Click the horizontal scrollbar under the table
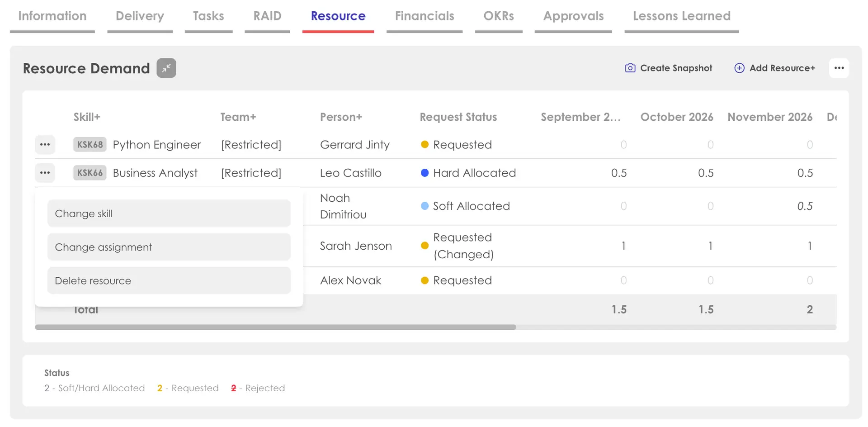 pyautogui.click(x=275, y=327)
